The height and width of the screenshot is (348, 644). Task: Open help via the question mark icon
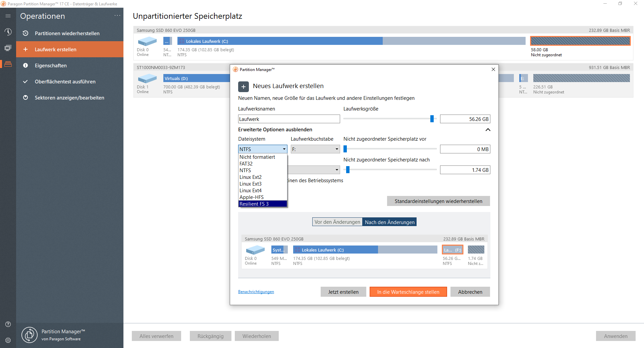point(8,324)
